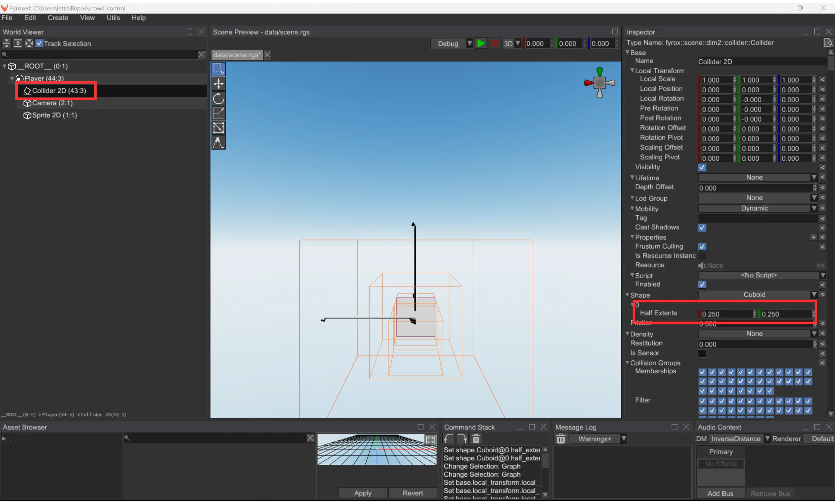Screen dimensions: 835x504
Task: Open the Inspector documentation icon
Action: coord(828,43)
